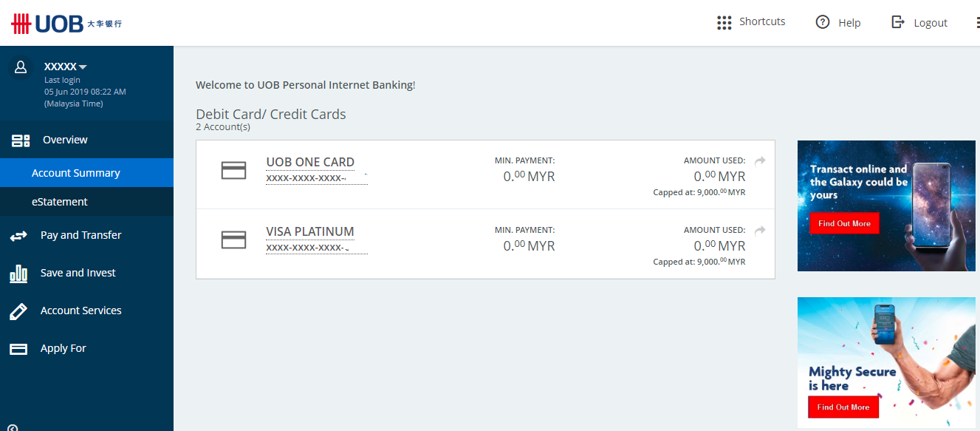Open the Account Services menu
The height and width of the screenshot is (431, 980).
tap(86, 310)
